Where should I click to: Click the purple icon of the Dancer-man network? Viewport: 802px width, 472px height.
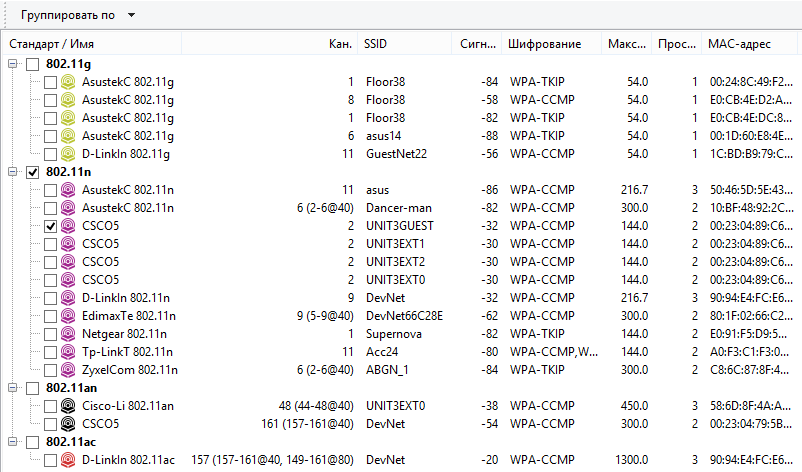(x=68, y=208)
